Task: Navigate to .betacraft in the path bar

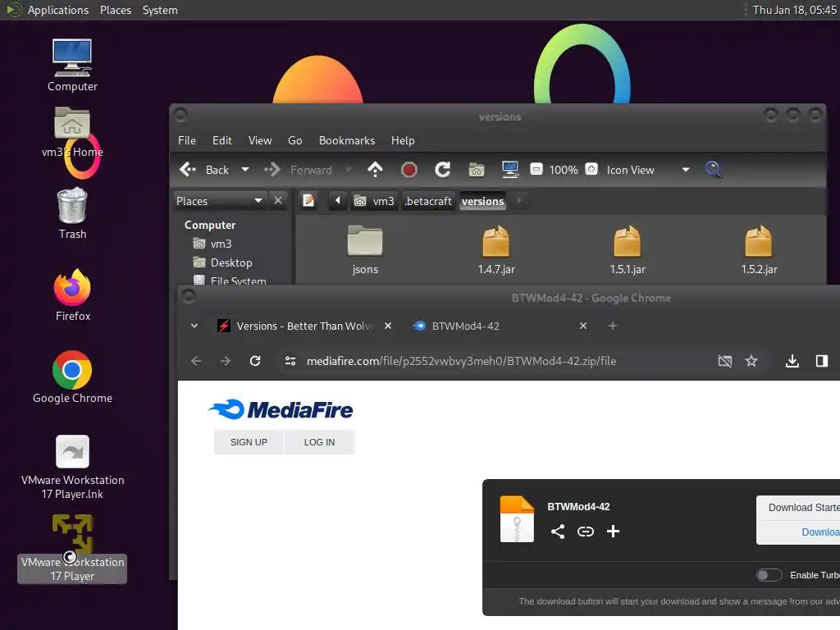Action: (428, 201)
